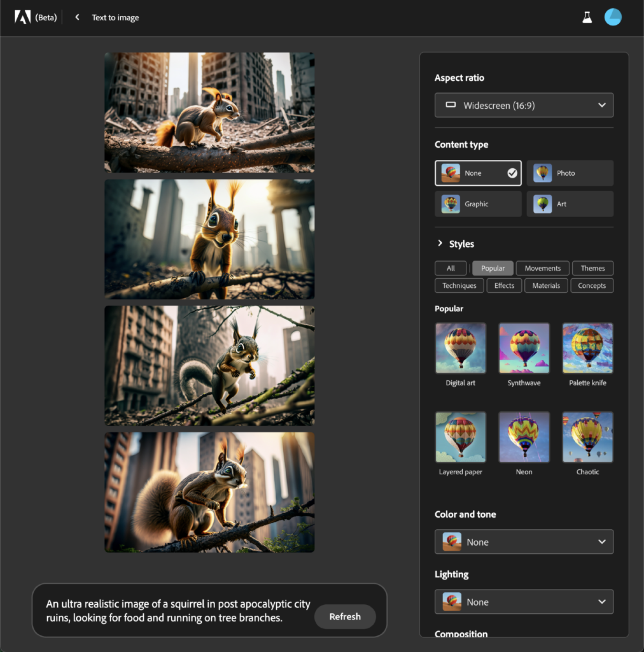Choose the Digital art style thumbnail
The height and width of the screenshot is (652, 644).
click(460, 348)
